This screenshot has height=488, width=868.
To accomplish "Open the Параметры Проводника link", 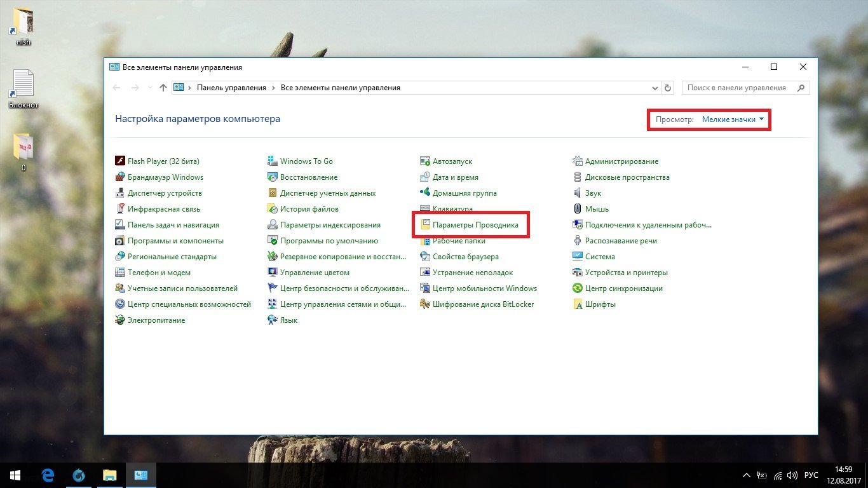I will tap(475, 225).
